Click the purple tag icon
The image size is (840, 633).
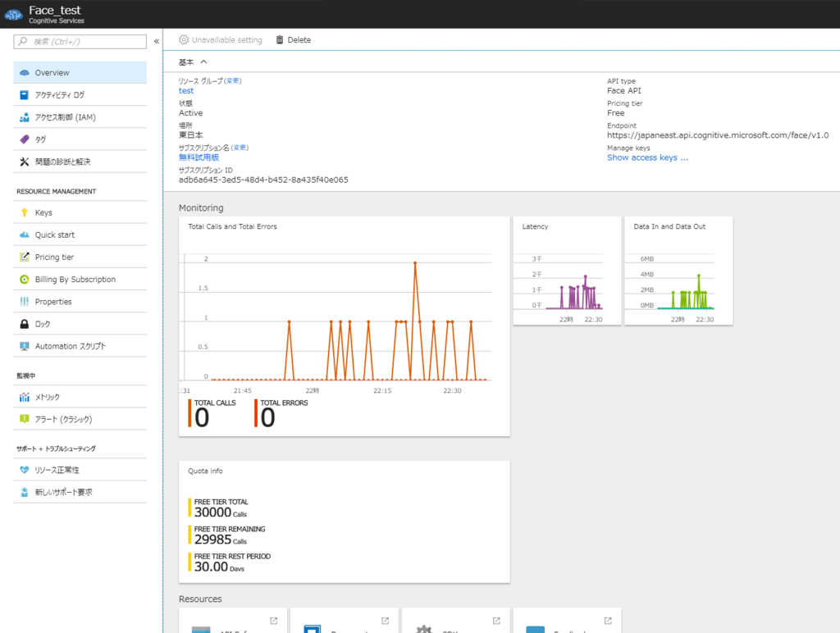click(x=24, y=139)
